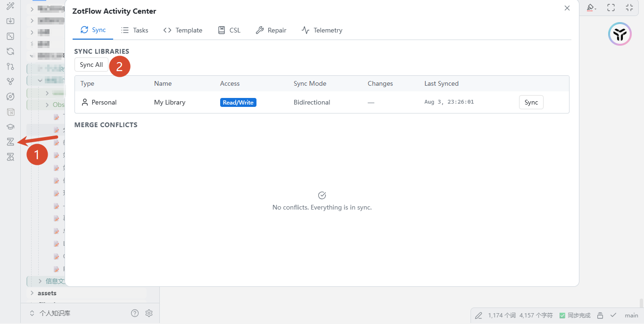The width and height of the screenshot is (644, 324).
Task: Click the Type column header
Action: [87, 83]
